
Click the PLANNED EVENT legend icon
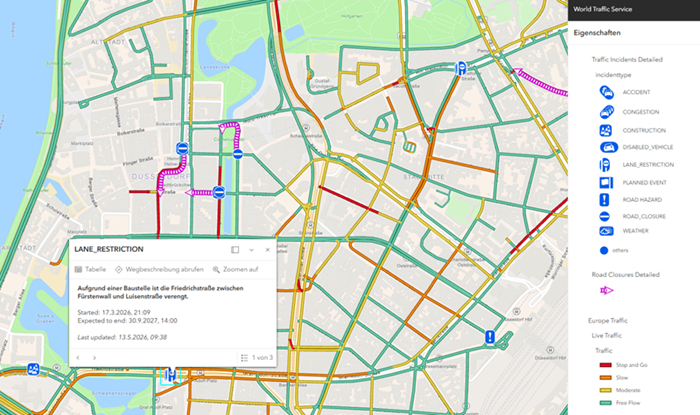(x=606, y=183)
